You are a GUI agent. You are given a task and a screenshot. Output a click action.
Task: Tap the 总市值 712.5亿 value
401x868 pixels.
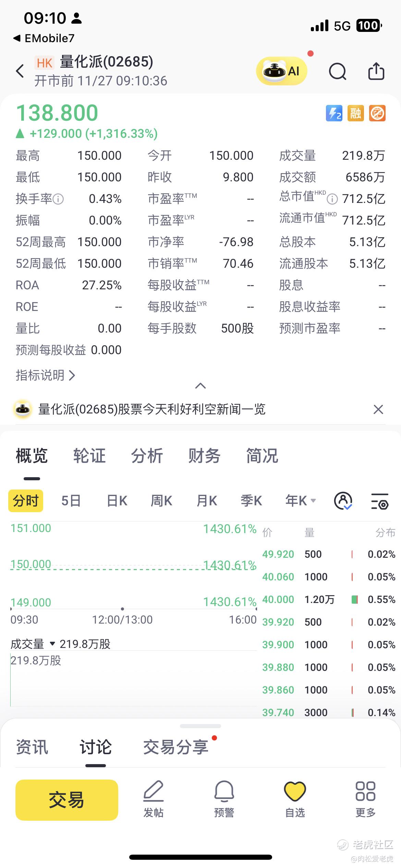pyautogui.click(x=364, y=199)
